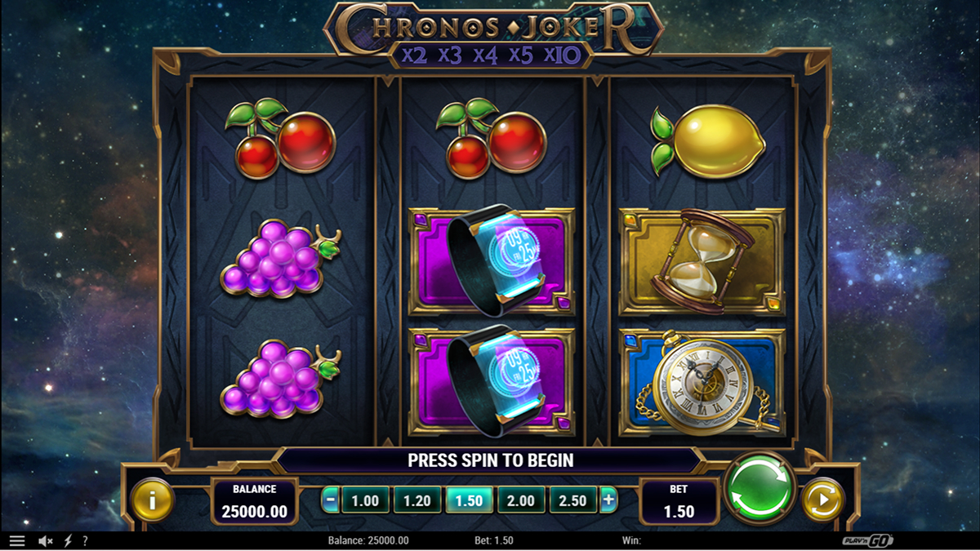The width and height of the screenshot is (980, 551).
Task: Increase bet with the plus button
Action: point(608,500)
